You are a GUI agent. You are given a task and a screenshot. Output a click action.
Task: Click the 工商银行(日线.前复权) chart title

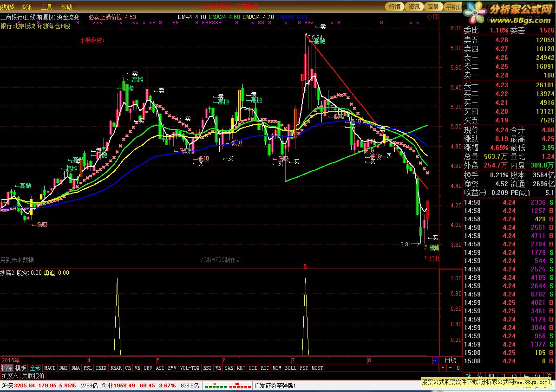(28, 17)
